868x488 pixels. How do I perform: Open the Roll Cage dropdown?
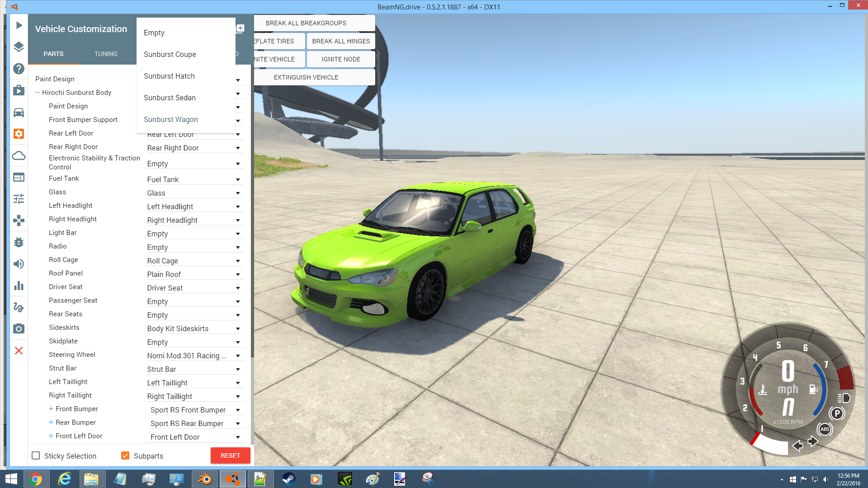[x=194, y=261]
